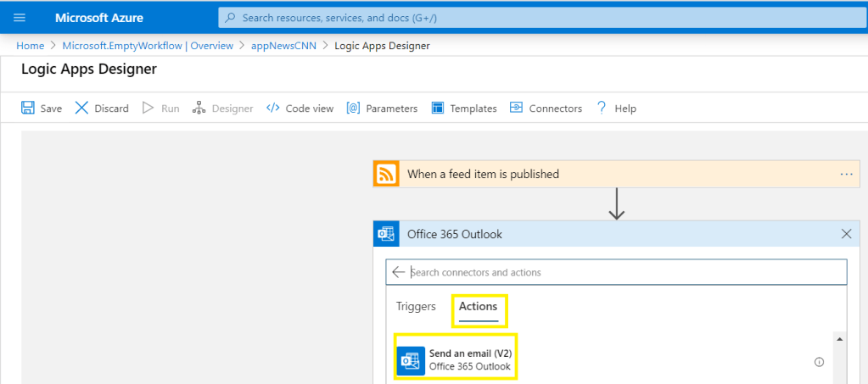Click the Office 365 Outlook header icon
This screenshot has height=384, width=868.
[386, 234]
